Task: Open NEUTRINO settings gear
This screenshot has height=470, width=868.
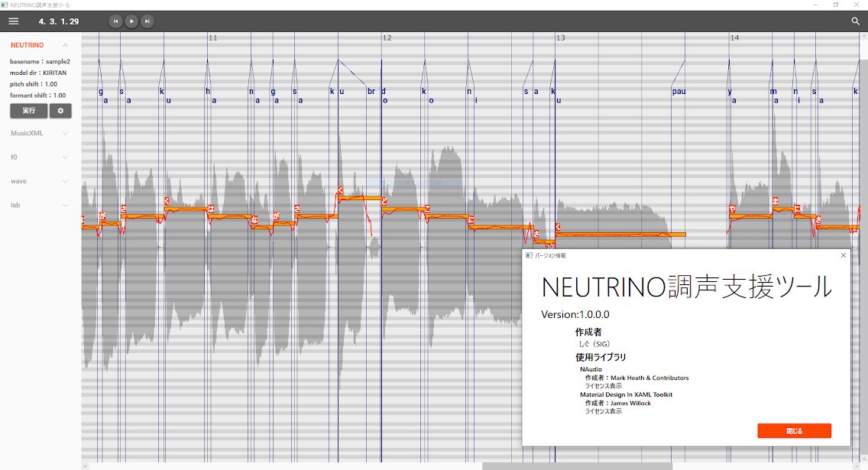Action: pos(60,111)
